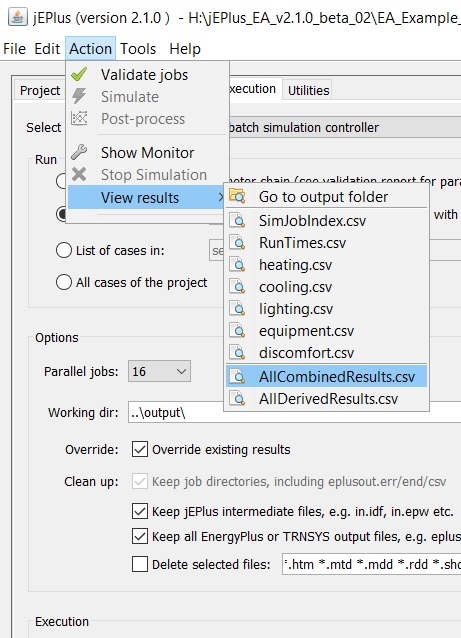Toggle Override existing results checkbox
Viewport: 461px width, 638px height.
140,449
